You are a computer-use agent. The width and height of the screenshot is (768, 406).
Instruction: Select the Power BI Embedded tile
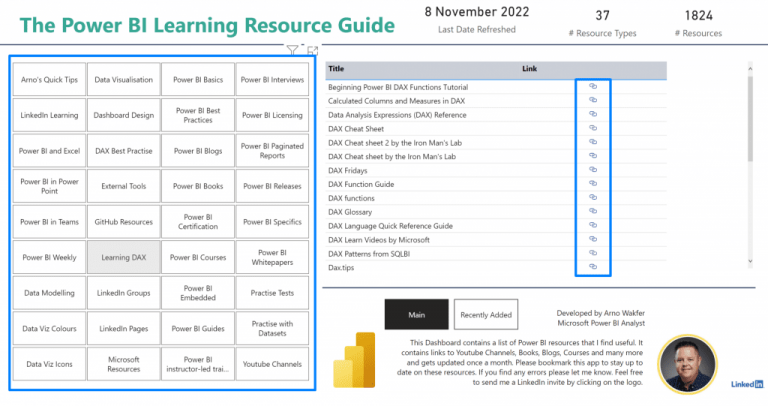[x=198, y=293]
